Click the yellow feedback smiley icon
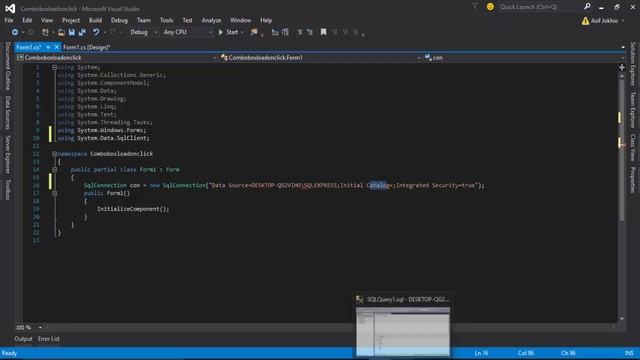 coord(490,7)
